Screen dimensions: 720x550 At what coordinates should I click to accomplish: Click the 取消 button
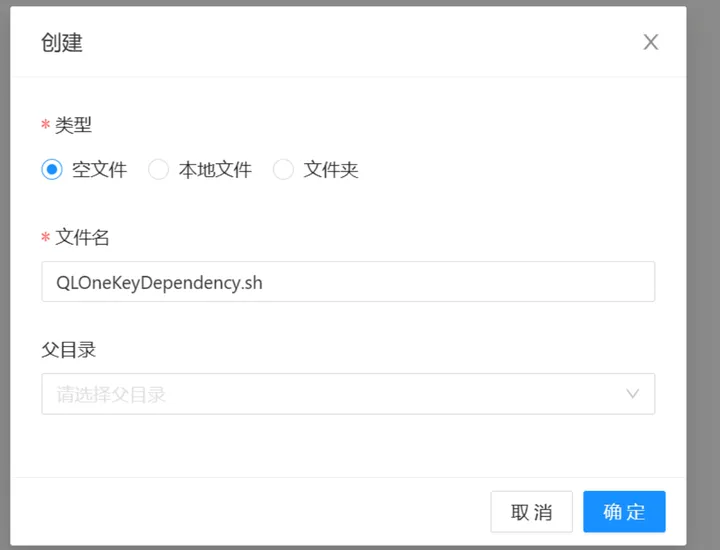(x=531, y=512)
